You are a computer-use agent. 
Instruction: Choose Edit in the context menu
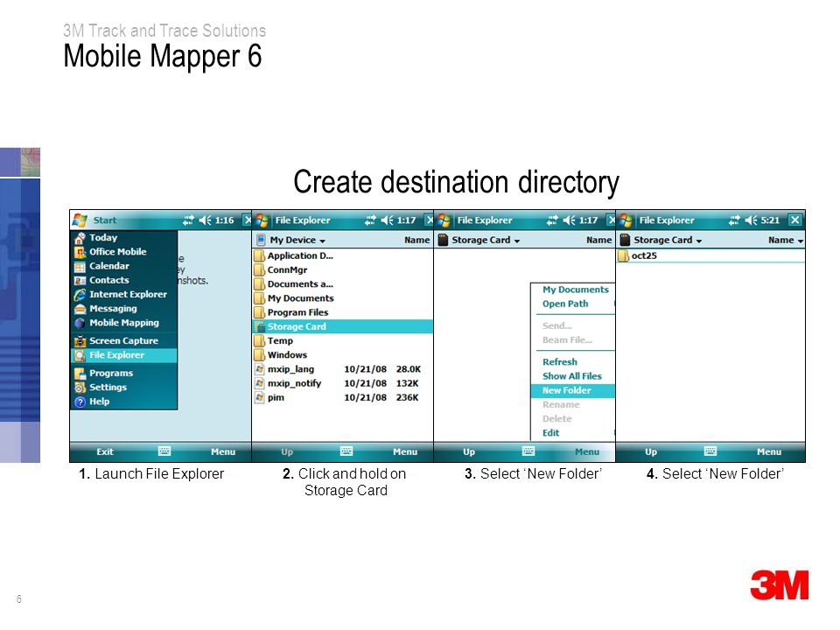pyautogui.click(x=550, y=433)
